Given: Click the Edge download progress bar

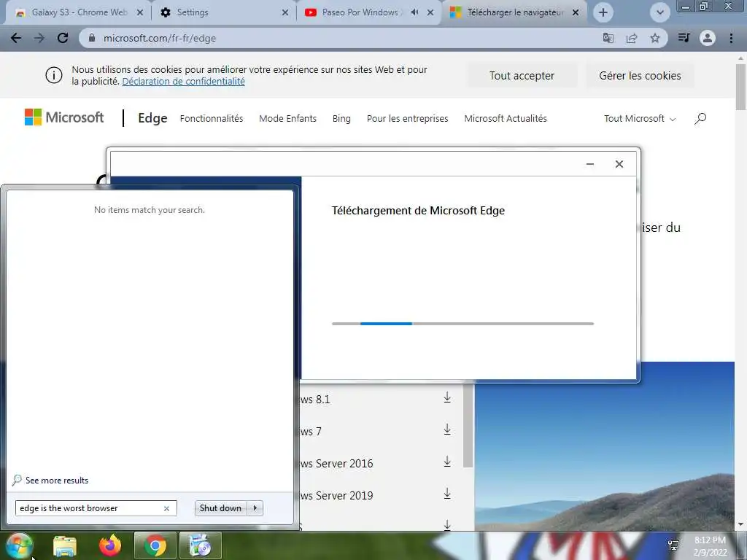Looking at the screenshot, I should (462, 324).
